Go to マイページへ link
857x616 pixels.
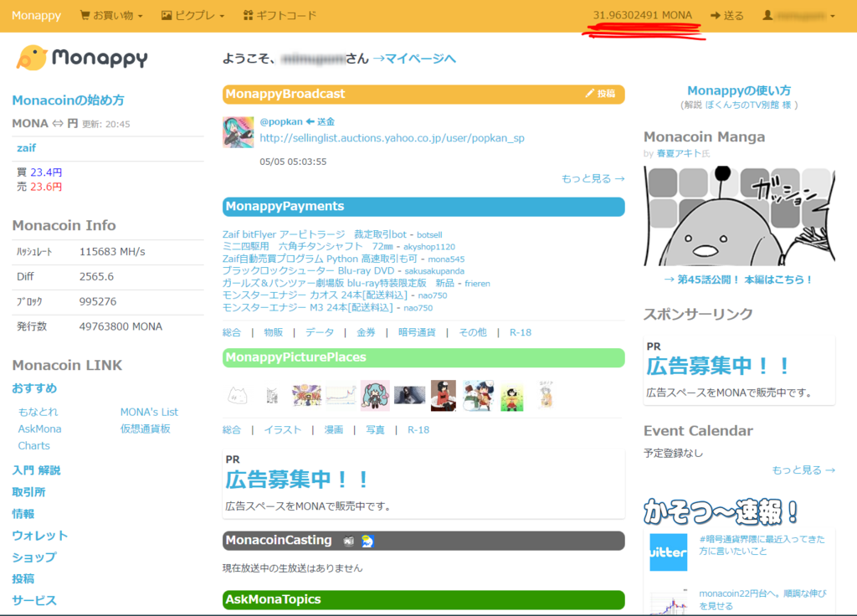414,59
